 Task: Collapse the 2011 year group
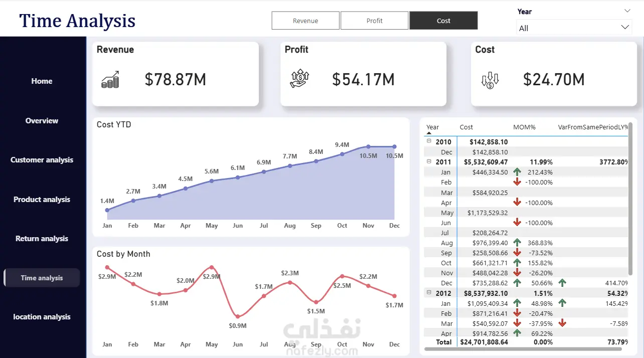[x=429, y=161]
